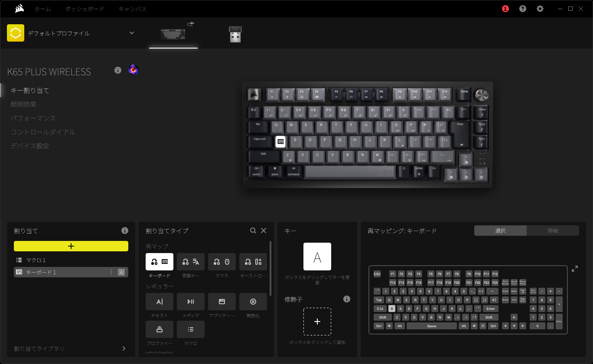Open the ダッシュボード tab

click(x=85, y=9)
